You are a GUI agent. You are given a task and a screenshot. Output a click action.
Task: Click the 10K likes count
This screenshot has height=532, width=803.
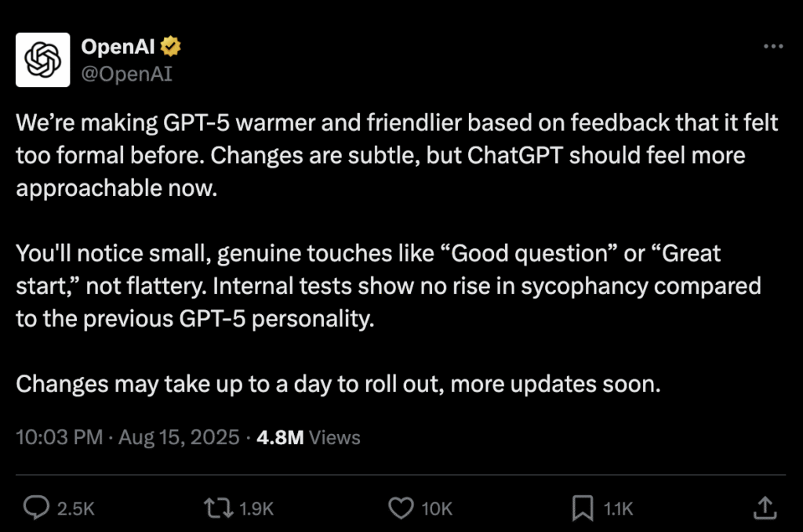(437, 509)
